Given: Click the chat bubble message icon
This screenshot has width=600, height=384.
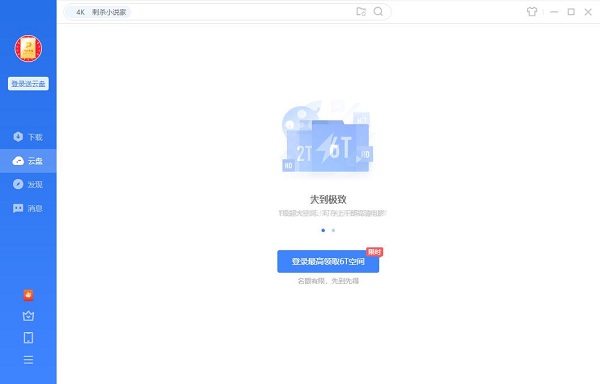Looking at the screenshot, I should pyautogui.click(x=18, y=208).
